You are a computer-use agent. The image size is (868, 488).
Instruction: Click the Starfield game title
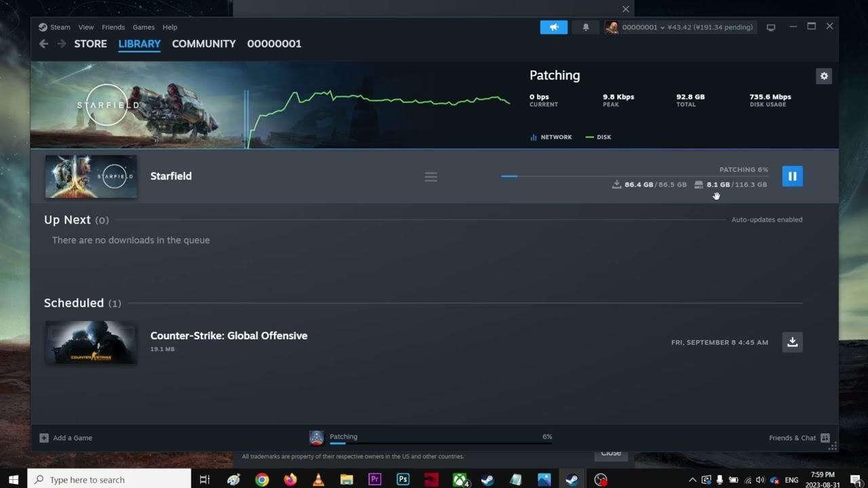pyautogui.click(x=171, y=176)
